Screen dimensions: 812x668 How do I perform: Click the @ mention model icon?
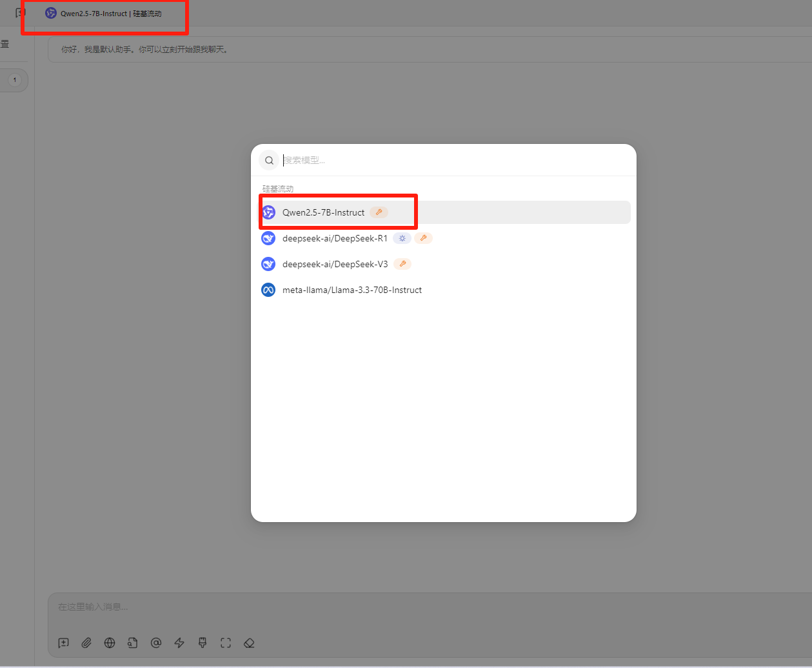(156, 643)
